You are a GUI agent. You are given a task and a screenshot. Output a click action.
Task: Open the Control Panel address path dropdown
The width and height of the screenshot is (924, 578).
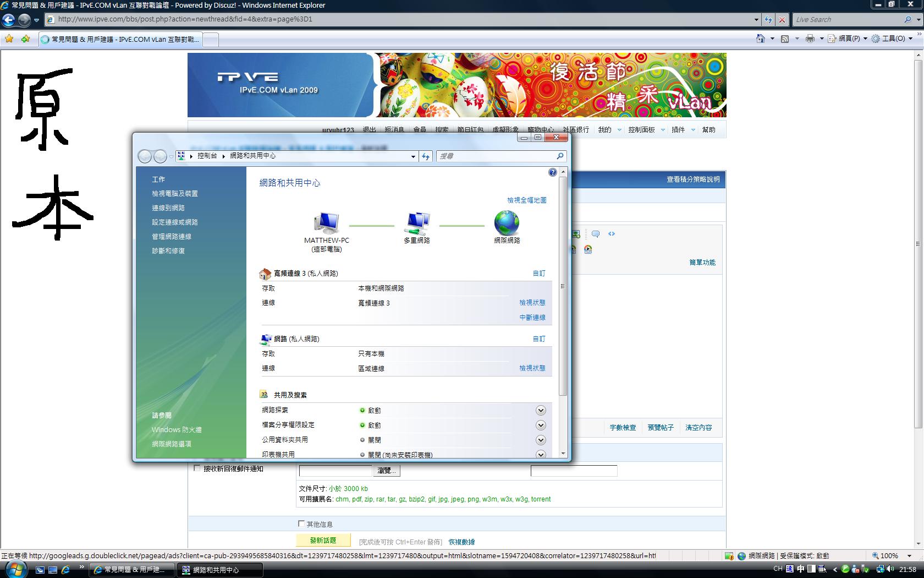413,156
